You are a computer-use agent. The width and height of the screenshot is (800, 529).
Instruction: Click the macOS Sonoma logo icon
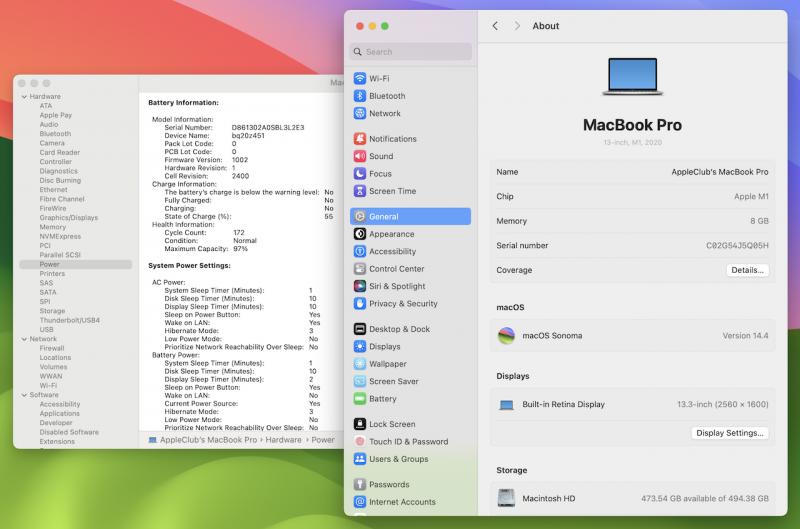[x=506, y=336]
